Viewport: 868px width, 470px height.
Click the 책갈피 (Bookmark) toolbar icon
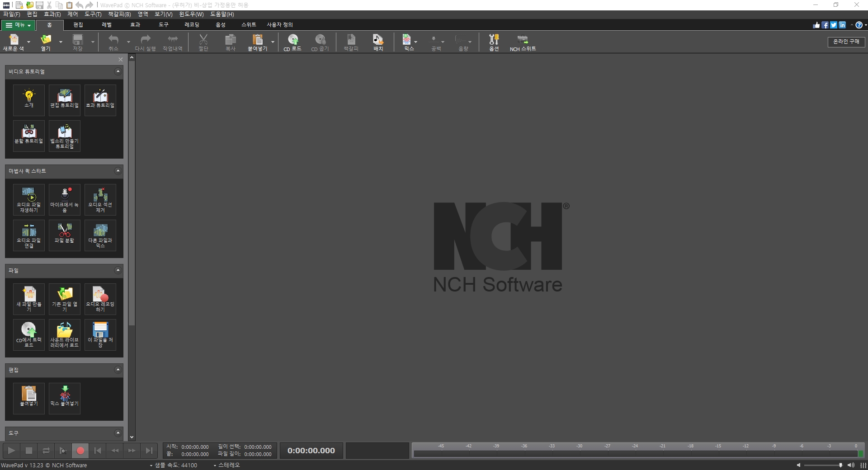(x=351, y=42)
